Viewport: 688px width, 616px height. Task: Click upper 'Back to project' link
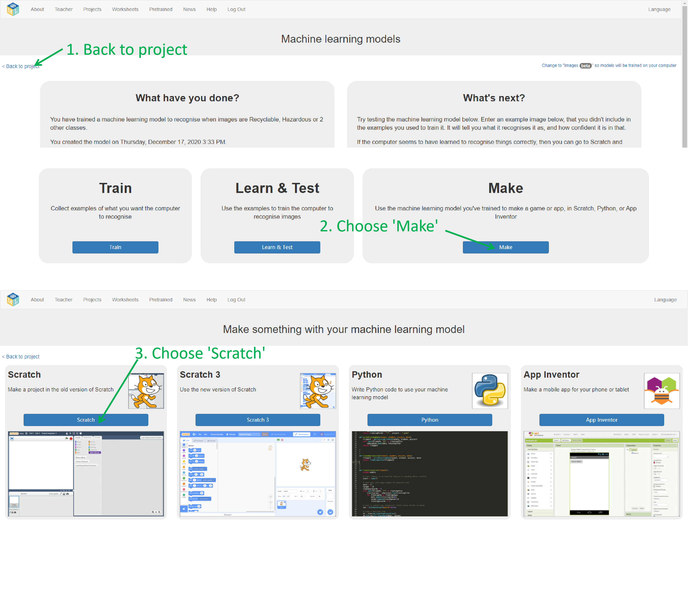coord(21,66)
